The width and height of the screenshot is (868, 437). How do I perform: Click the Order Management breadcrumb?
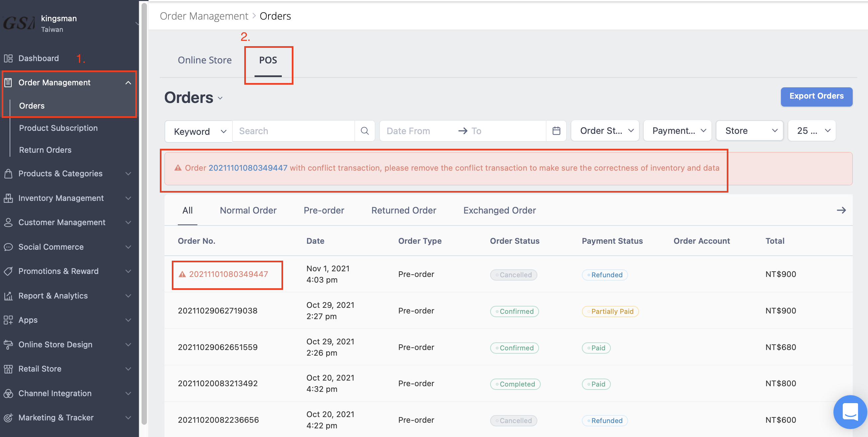[x=204, y=16]
